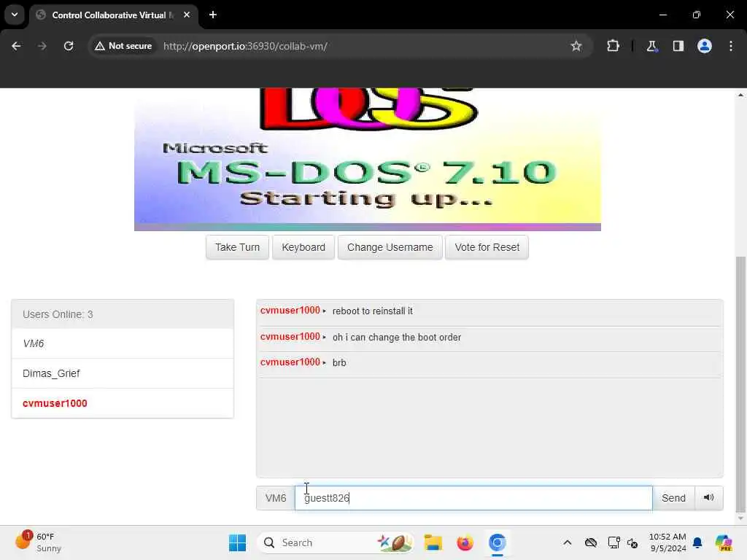Image resolution: width=747 pixels, height=560 pixels.
Task: Click the Take Turn button
Action: click(237, 247)
